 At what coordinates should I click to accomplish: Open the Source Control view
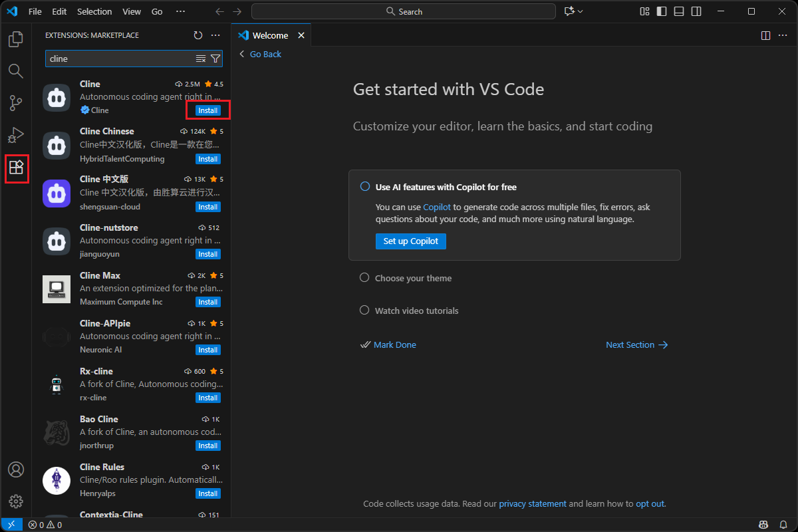[15, 103]
